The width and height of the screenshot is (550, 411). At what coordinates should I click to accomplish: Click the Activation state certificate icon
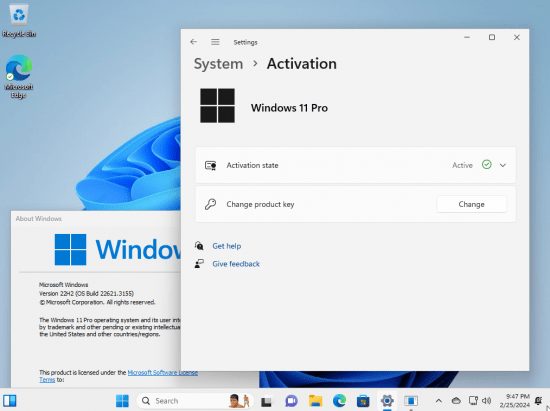click(x=210, y=165)
